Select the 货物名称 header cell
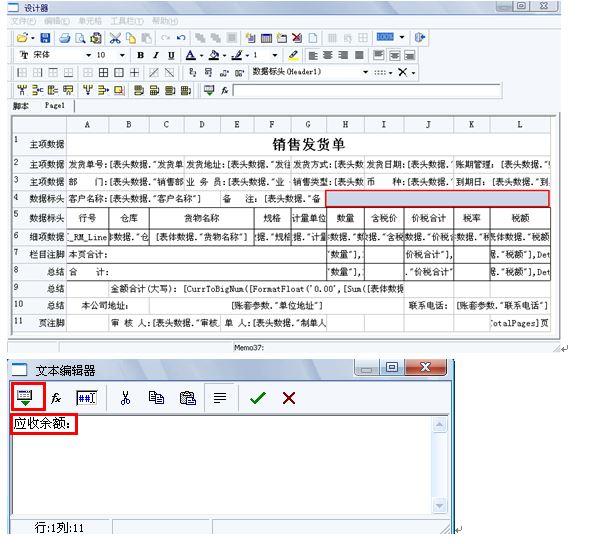 pyautogui.click(x=201, y=218)
